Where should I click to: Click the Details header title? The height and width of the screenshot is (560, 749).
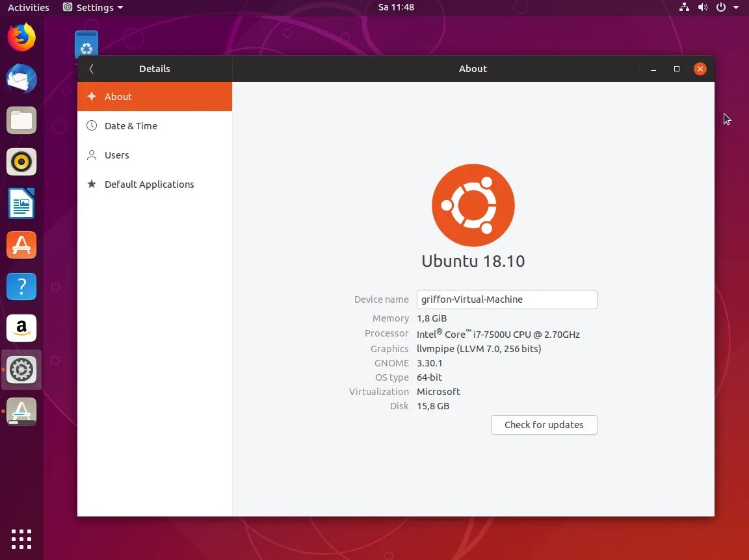[155, 69]
